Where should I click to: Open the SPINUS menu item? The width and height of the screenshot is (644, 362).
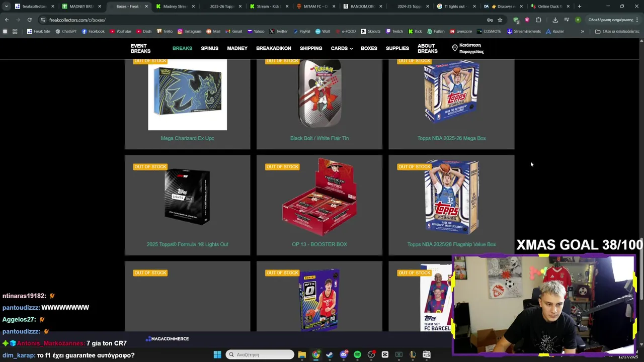click(209, 48)
